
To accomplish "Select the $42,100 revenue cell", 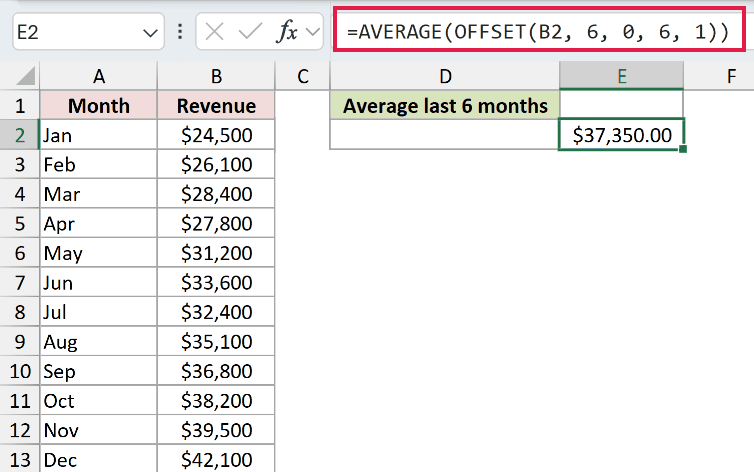I will (x=216, y=459).
